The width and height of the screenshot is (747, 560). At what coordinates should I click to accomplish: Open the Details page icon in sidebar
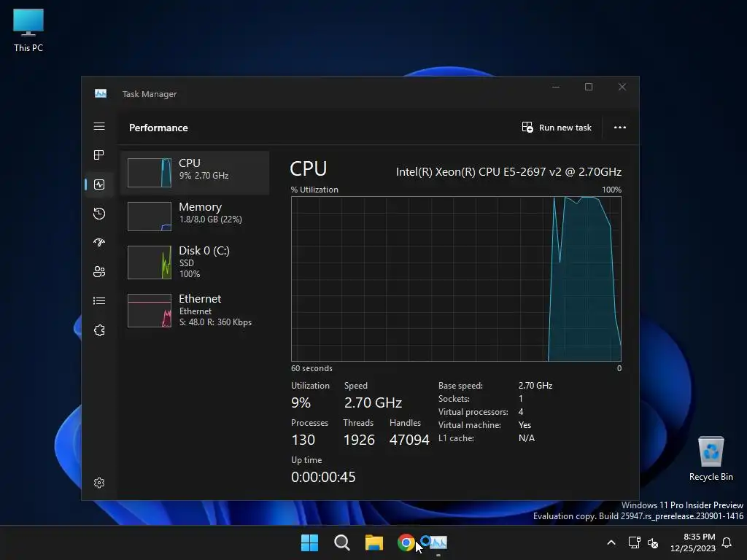point(99,300)
